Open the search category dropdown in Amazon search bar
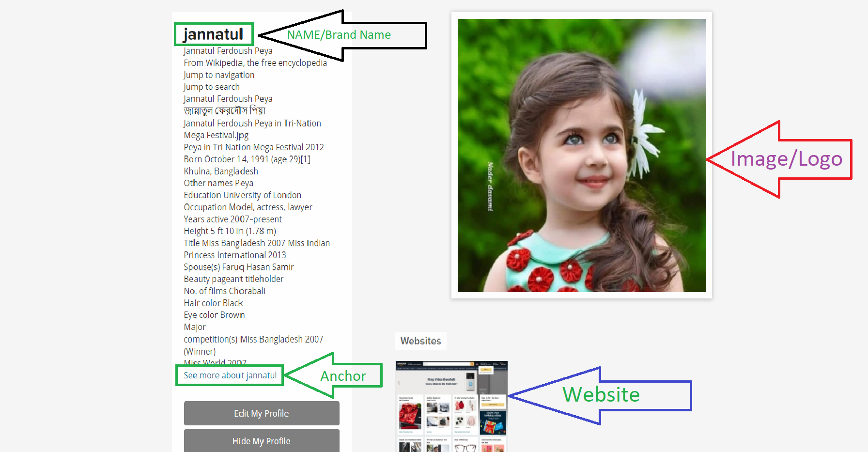868x452 pixels. [426, 364]
